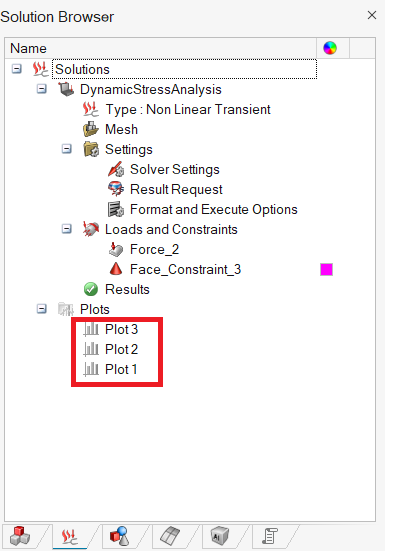417x551 pixels.
Task: Click the Solver Settings icon
Action: [x=116, y=169]
